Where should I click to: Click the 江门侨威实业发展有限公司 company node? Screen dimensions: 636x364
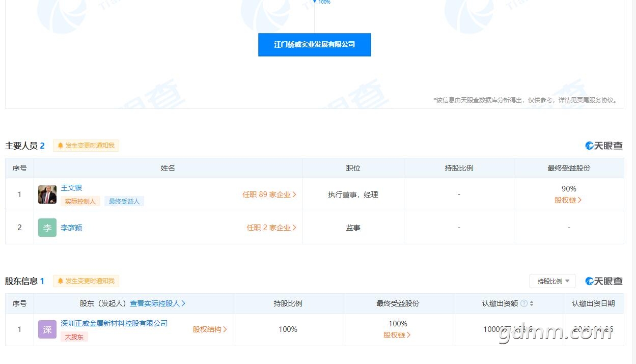coord(314,45)
